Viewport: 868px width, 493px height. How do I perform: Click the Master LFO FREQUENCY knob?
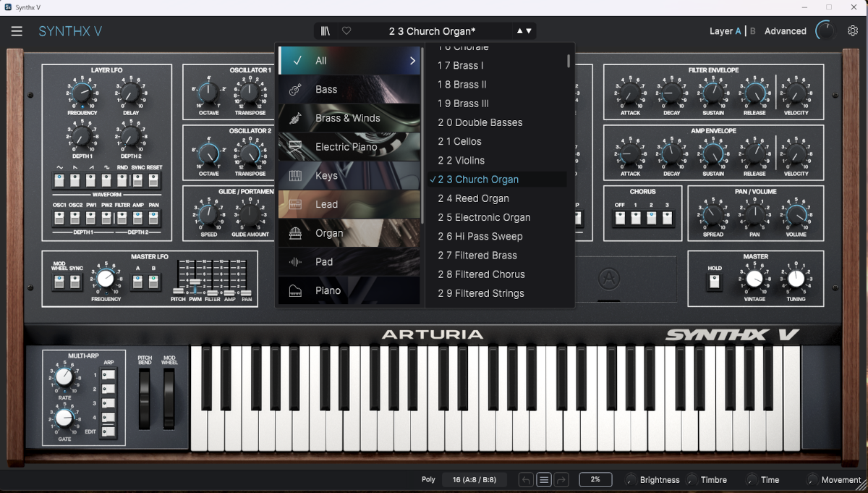click(106, 278)
